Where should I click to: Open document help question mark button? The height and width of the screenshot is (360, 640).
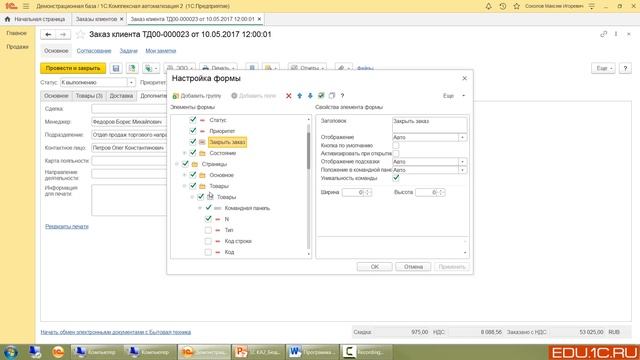click(x=625, y=68)
